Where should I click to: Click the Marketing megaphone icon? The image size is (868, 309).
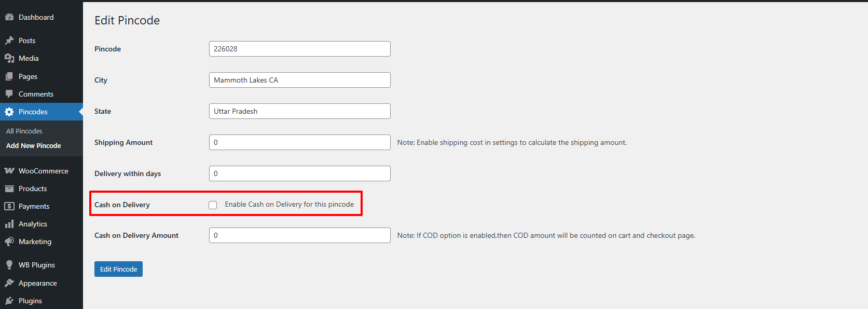pos(9,241)
